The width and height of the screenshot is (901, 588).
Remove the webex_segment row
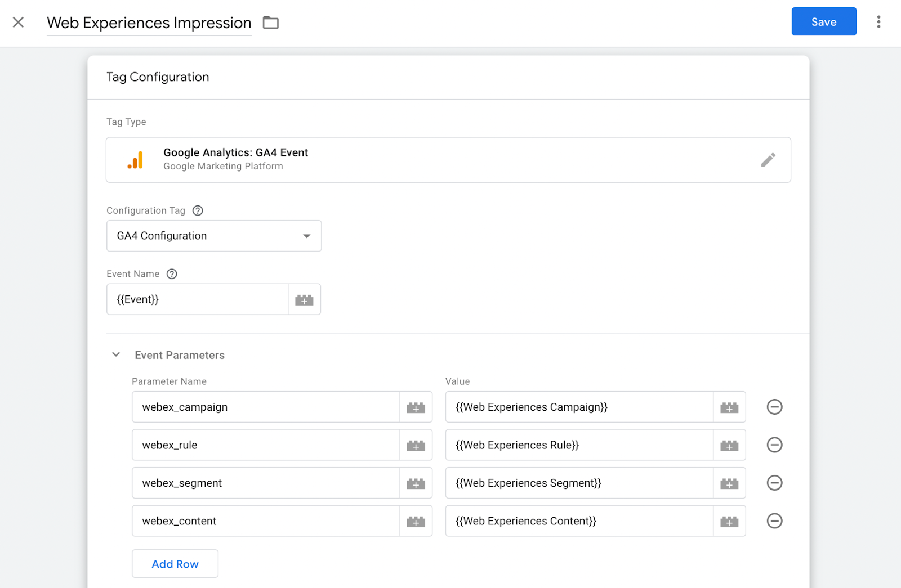point(775,483)
